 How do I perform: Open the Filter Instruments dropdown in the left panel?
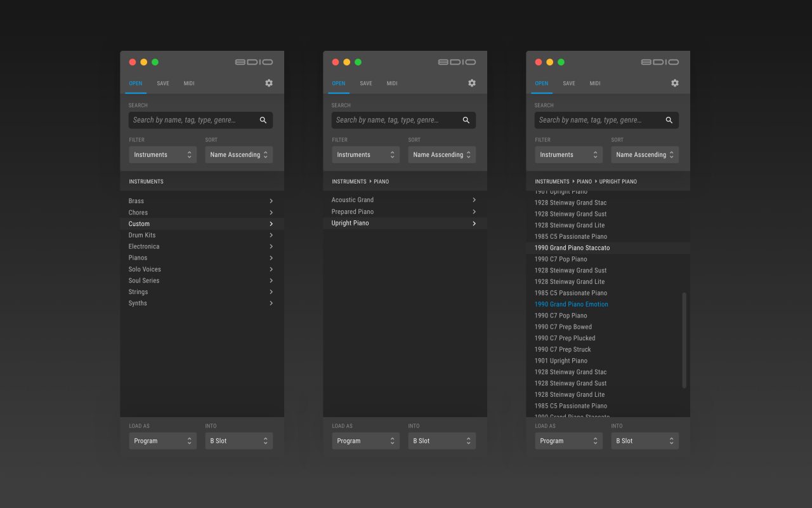tap(162, 155)
